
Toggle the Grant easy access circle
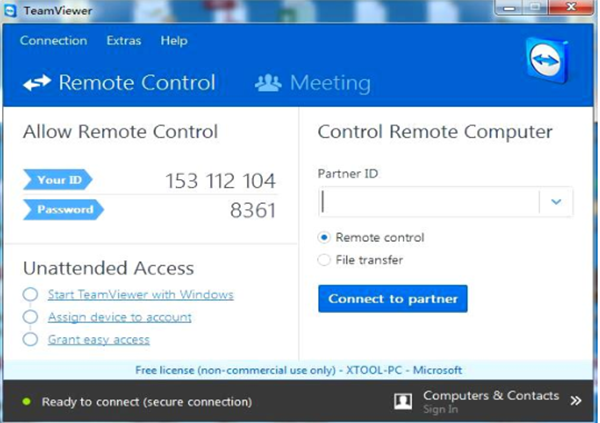click(x=30, y=339)
